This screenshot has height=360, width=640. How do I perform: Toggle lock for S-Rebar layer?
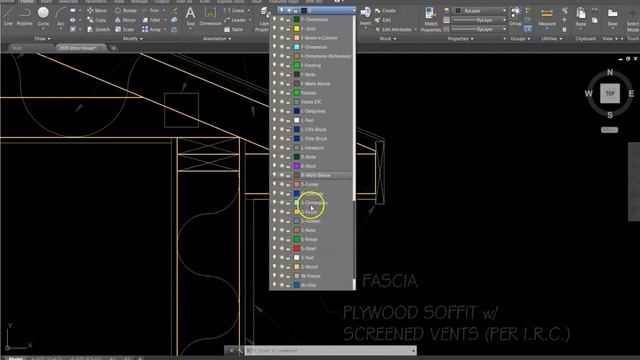(x=288, y=239)
